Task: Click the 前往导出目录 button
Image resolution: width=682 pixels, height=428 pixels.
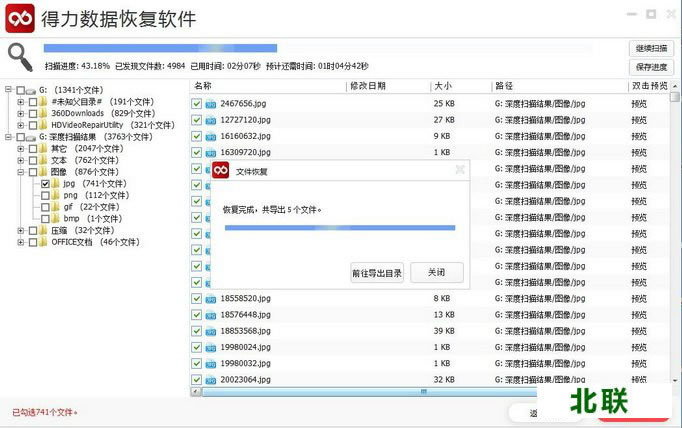Action: coord(377,273)
